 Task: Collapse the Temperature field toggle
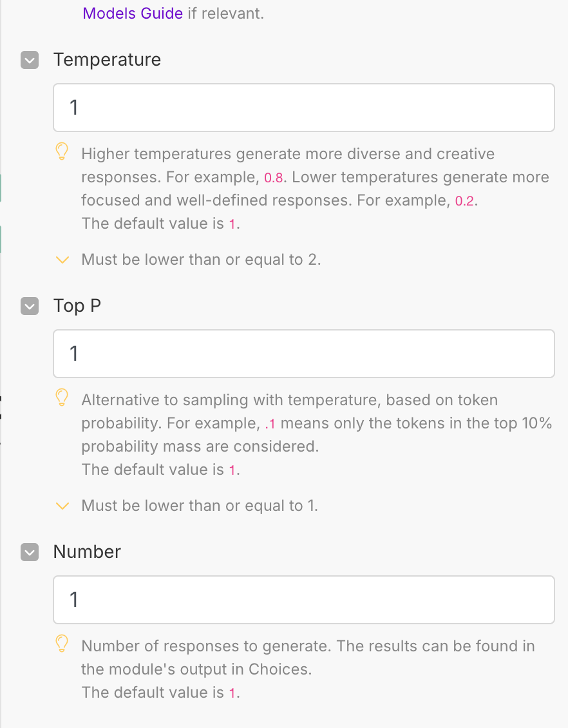[x=30, y=60]
